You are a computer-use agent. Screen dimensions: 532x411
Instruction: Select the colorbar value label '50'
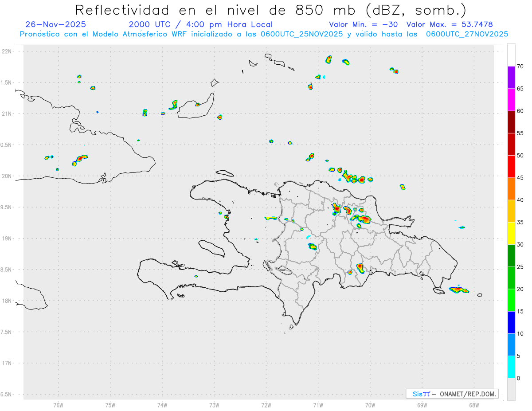[x=520, y=156]
